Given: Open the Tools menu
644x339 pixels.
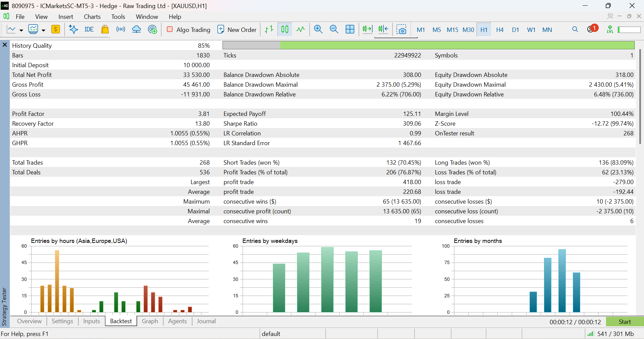Looking at the screenshot, I should click(x=118, y=16).
